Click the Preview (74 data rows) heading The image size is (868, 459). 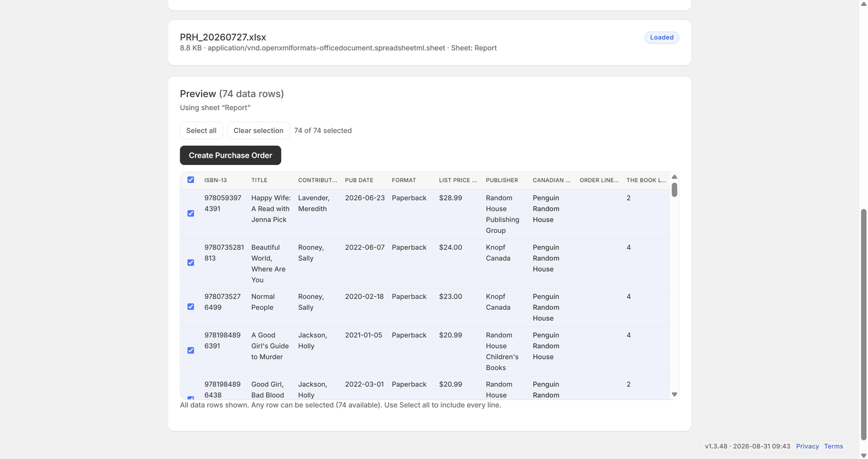232,94
